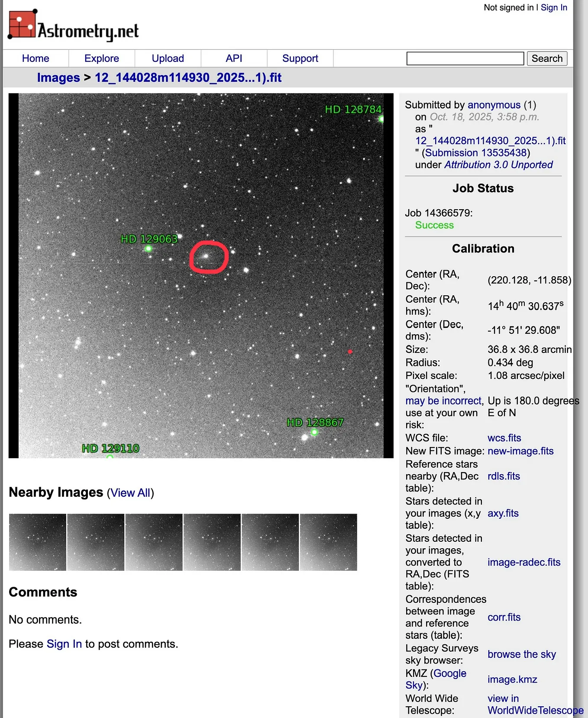Screen dimensions: 588x718
Task: Download rdls.fits reference stars table
Action: tap(504, 476)
